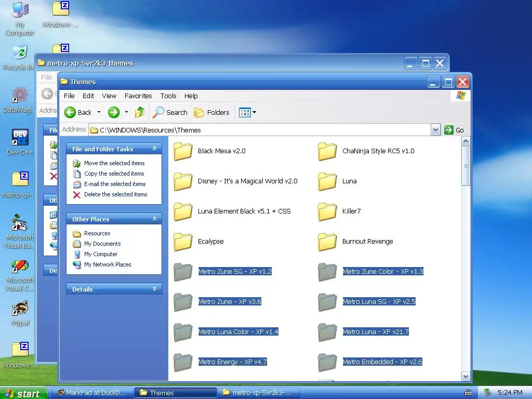Click Move the selected items

109,163
